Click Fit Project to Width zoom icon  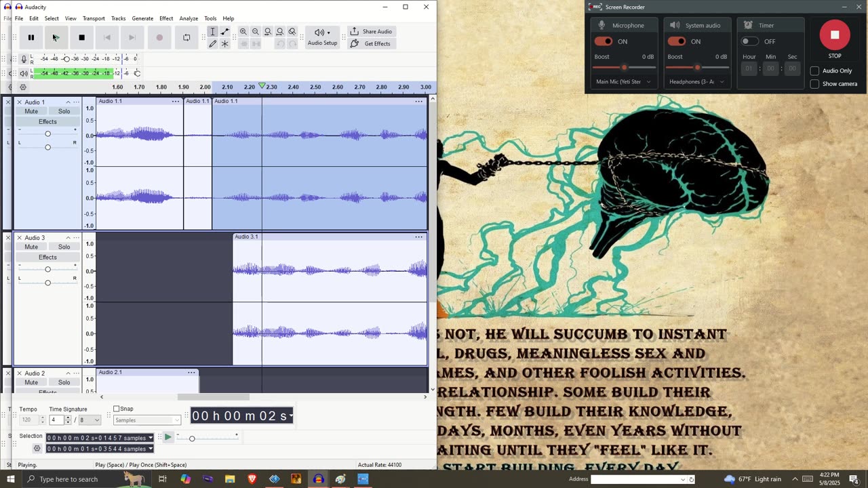[280, 32]
